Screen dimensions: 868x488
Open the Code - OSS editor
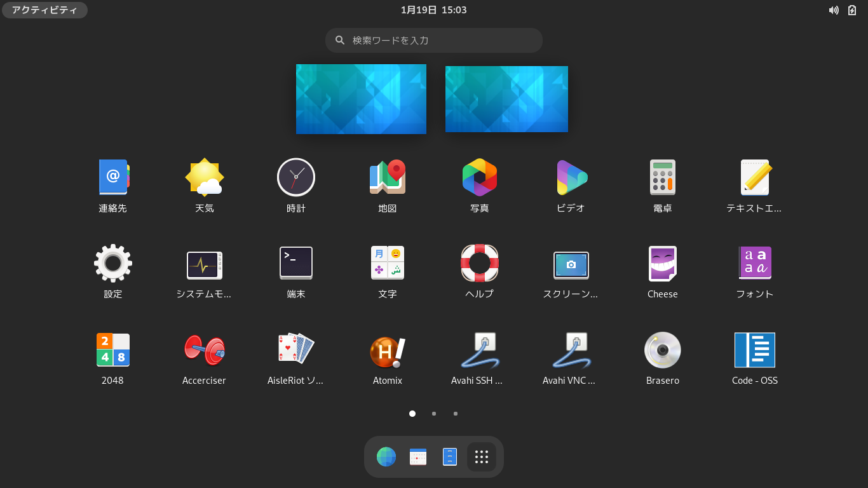755,349
